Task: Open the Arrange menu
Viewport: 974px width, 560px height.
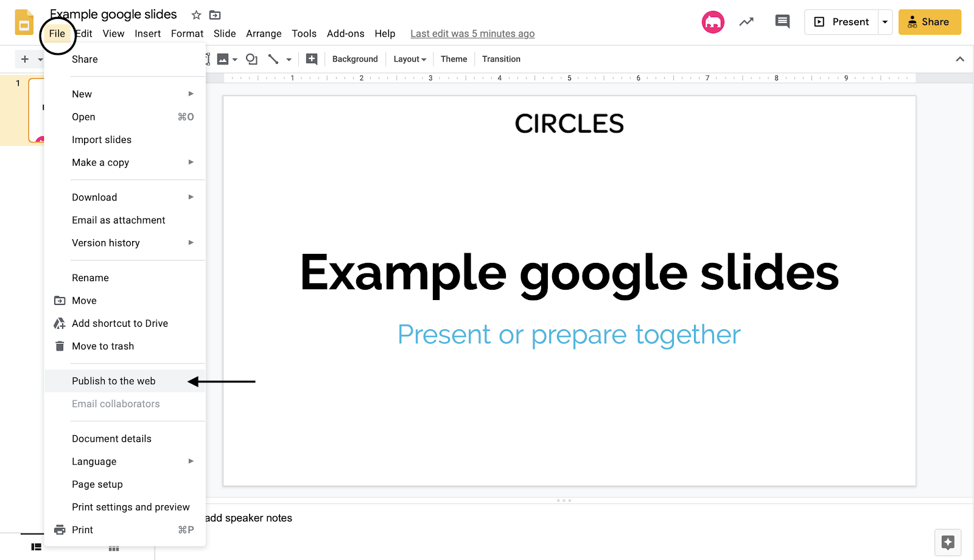Action: (x=264, y=33)
